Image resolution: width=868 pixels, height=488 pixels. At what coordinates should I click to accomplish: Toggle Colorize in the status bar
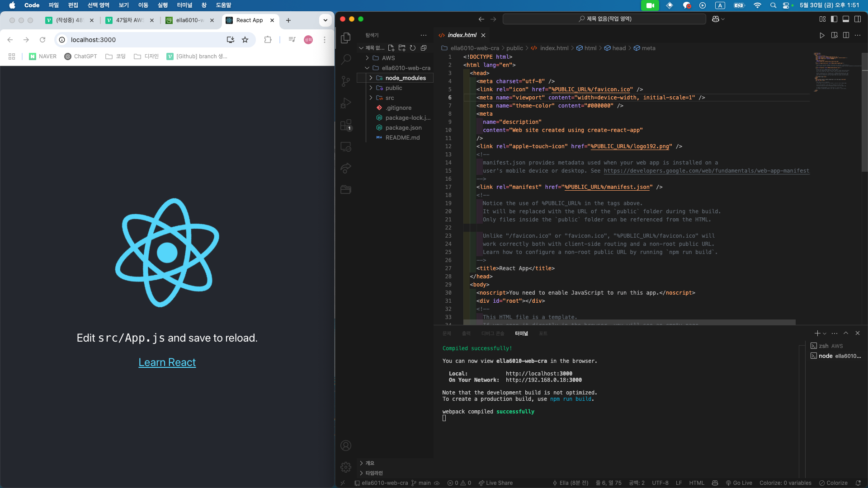[x=834, y=483]
